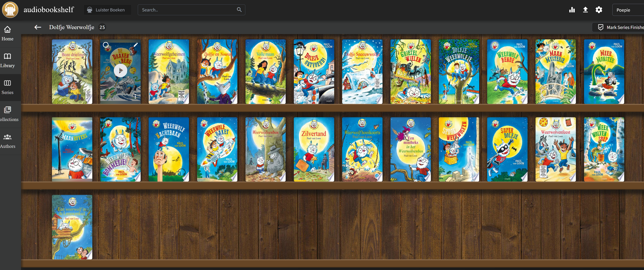The width and height of the screenshot is (644, 270).
Task: Open the Dolfje Weerwolfje book cover
Action: point(459,72)
